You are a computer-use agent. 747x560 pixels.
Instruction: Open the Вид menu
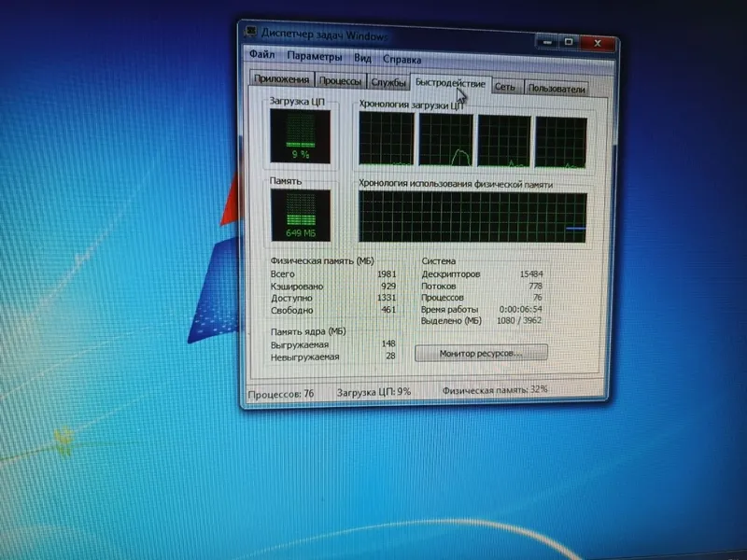(x=362, y=58)
